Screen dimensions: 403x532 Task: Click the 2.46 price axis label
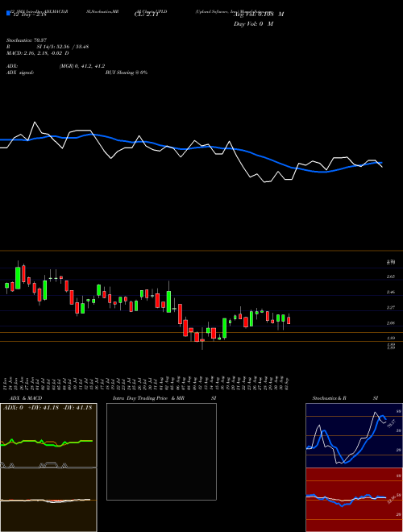point(391,292)
